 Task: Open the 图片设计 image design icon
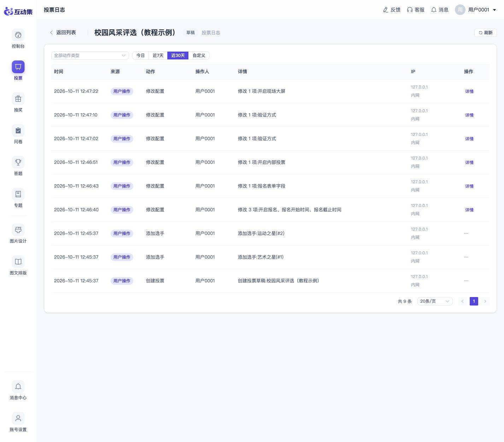18,230
